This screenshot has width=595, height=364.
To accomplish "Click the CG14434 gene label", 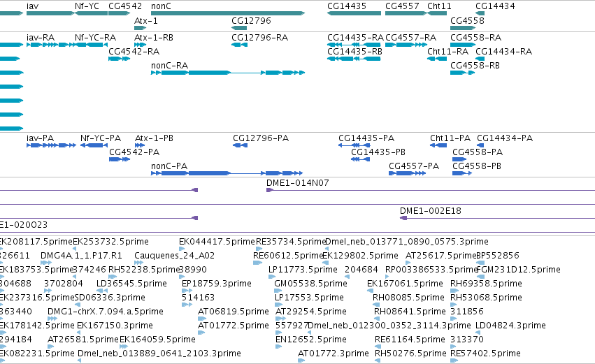I will 495,6.
